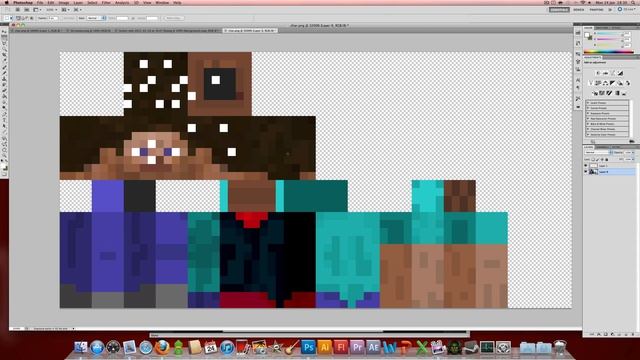Image resolution: width=640 pixels, height=360 pixels.
Task: Add a Gradient Map adjustment
Action: (617, 93)
